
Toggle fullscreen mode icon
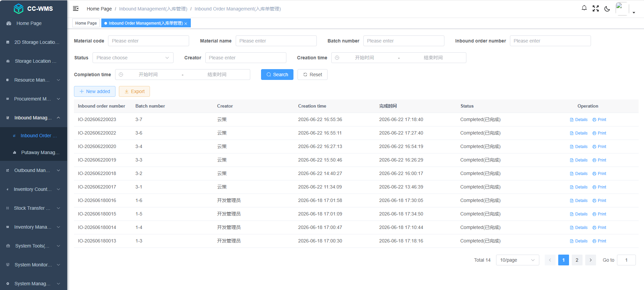tap(596, 8)
